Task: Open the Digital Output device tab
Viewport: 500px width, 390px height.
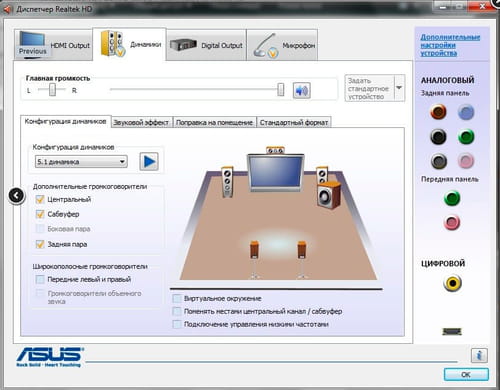Action: point(206,45)
